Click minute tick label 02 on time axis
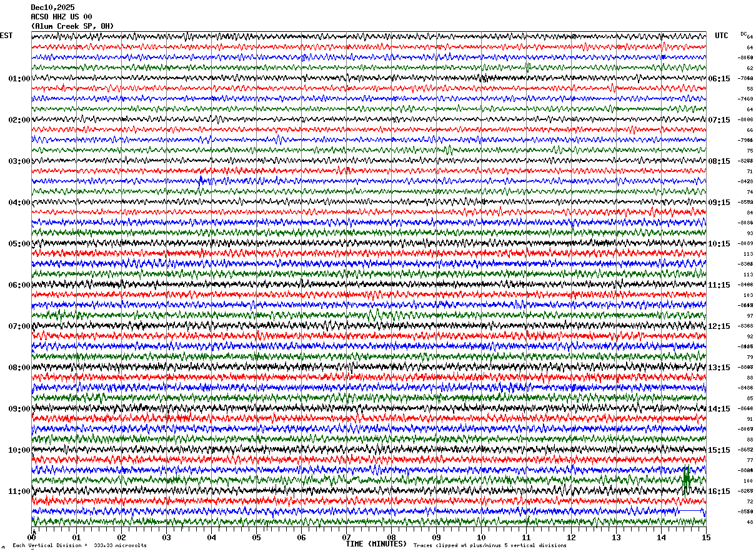 tap(122, 537)
